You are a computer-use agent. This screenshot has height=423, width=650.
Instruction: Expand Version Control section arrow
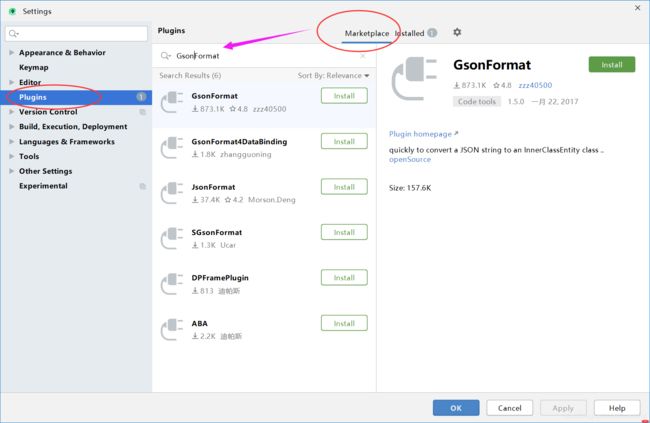pyautogui.click(x=12, y=112)
